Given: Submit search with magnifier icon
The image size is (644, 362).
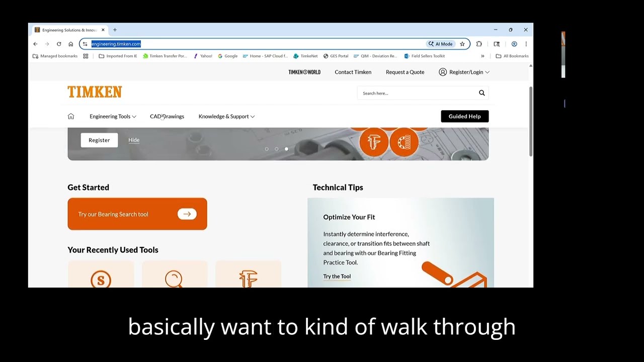Looking at the screenshot, I should [x=481, y=93].
